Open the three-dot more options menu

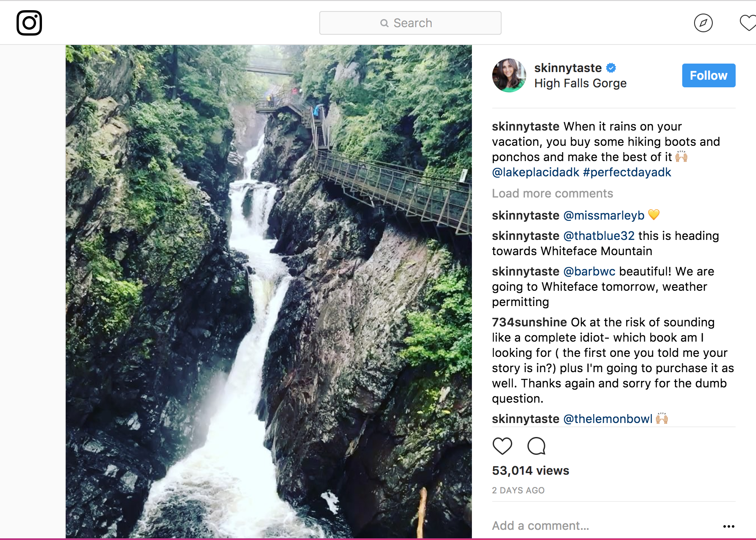pos(728,526)
